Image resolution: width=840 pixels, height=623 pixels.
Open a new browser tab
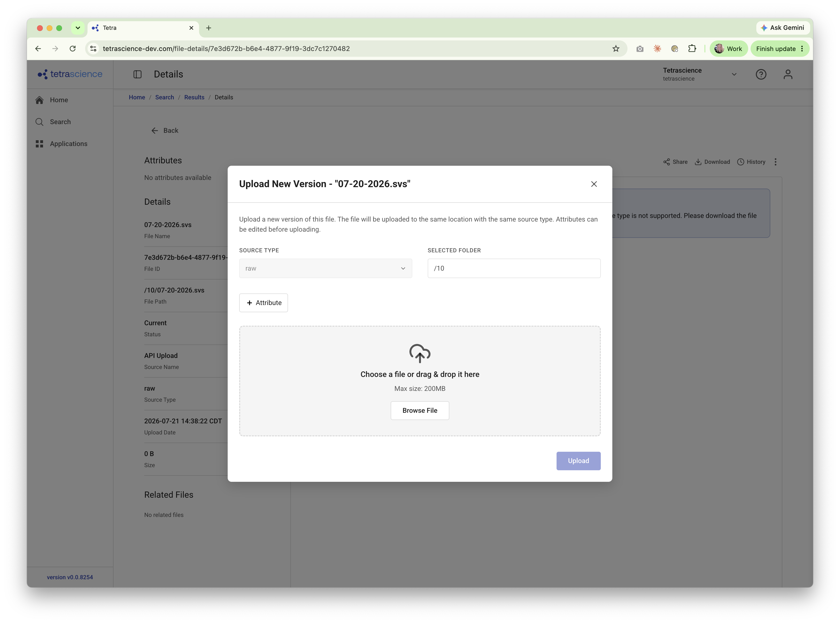208,28
